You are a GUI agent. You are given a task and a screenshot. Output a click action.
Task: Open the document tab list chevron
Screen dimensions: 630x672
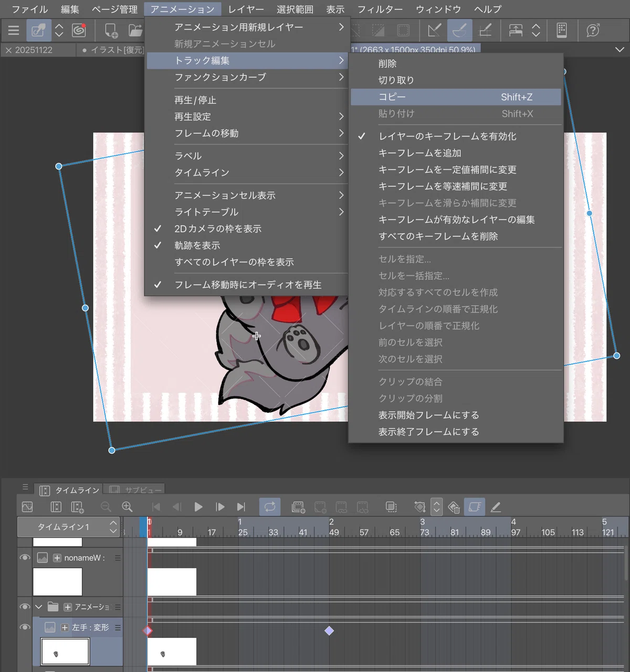click(619, 50)
